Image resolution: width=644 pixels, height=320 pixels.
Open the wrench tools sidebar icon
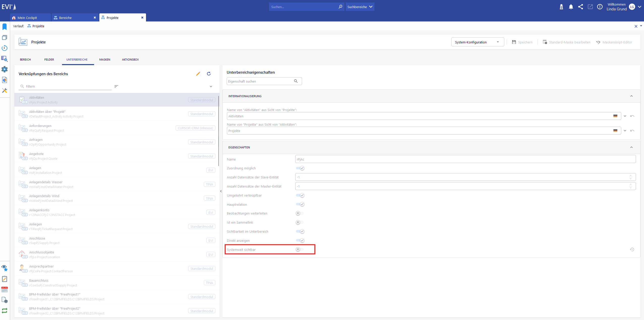click(x=5, y=90)
